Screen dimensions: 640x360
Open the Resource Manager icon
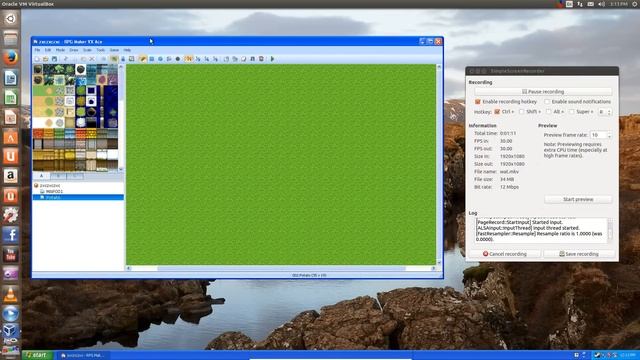click(x=236, y=59)
